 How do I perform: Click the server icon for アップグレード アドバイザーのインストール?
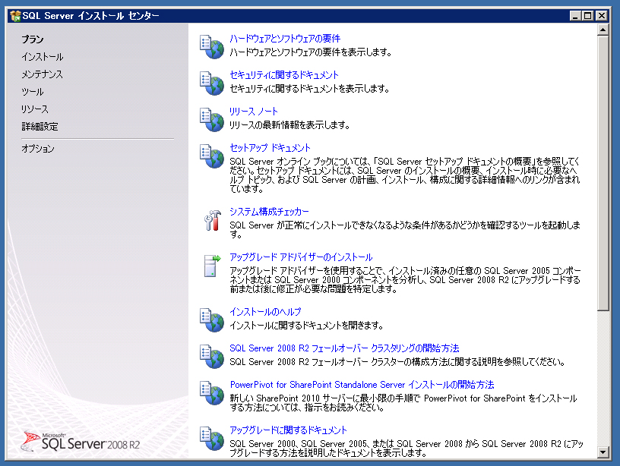212,266
